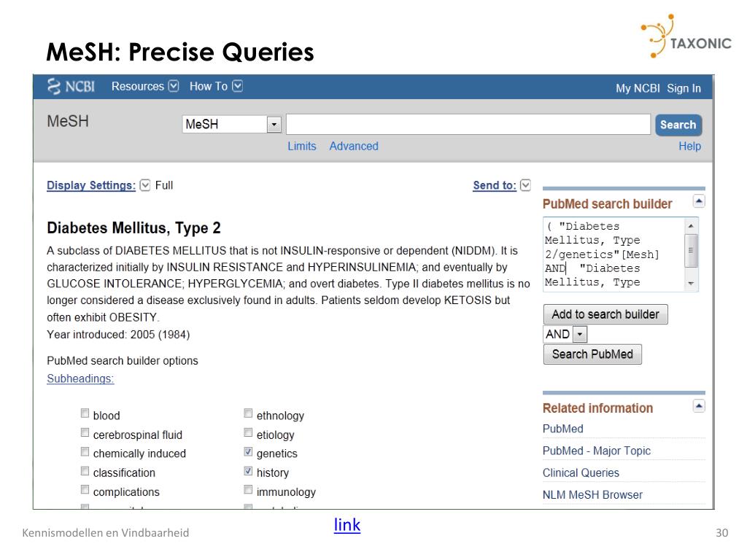Open the How To menu arrow
The height and width of the screenshot is (560, 747).
tap(238, 86)
